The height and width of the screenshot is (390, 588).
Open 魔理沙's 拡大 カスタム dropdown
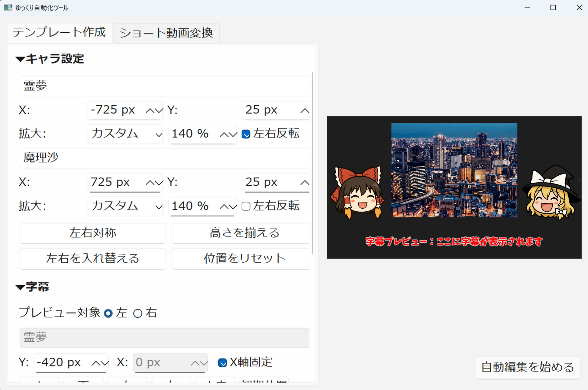click(125, 206)
